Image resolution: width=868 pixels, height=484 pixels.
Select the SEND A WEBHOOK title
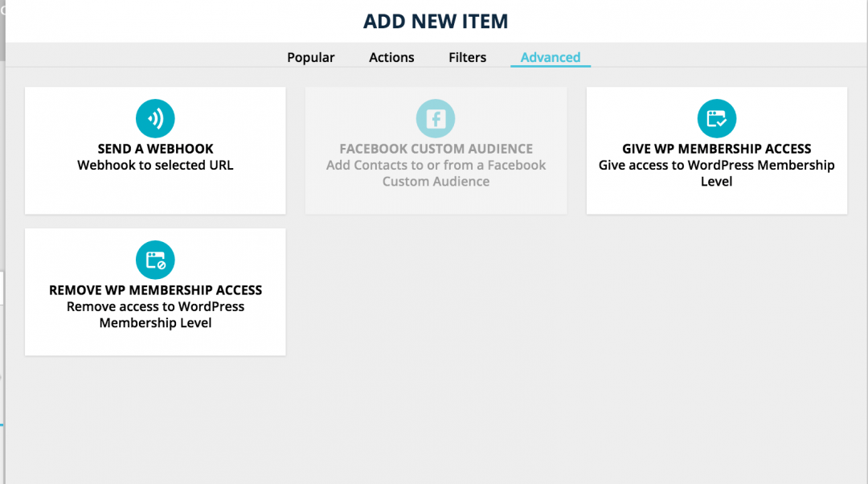click(155, 149)
